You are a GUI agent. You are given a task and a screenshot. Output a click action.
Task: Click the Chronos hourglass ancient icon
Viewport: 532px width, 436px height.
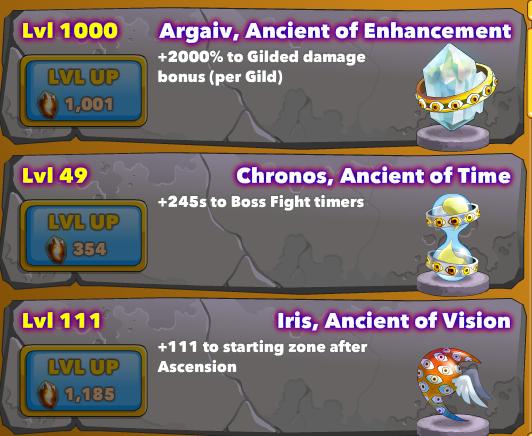(x=453, y=244)
